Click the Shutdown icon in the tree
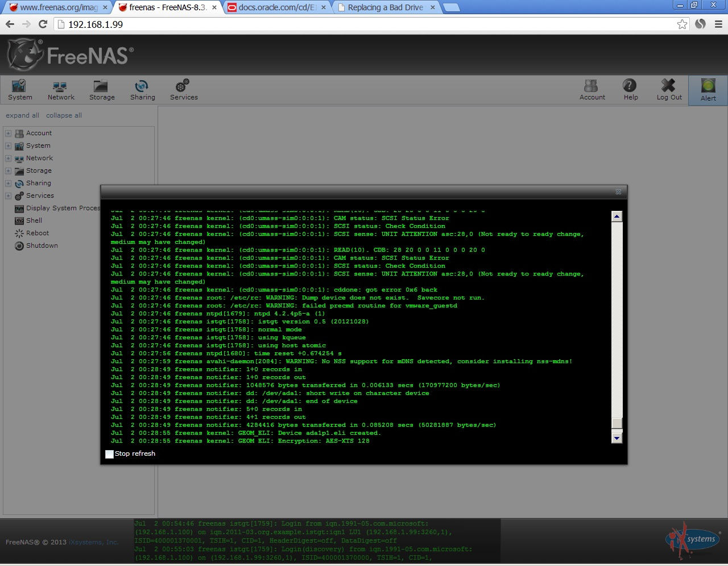Image resolution: width=728 pixels, height=566 pixels. [19, 246]
